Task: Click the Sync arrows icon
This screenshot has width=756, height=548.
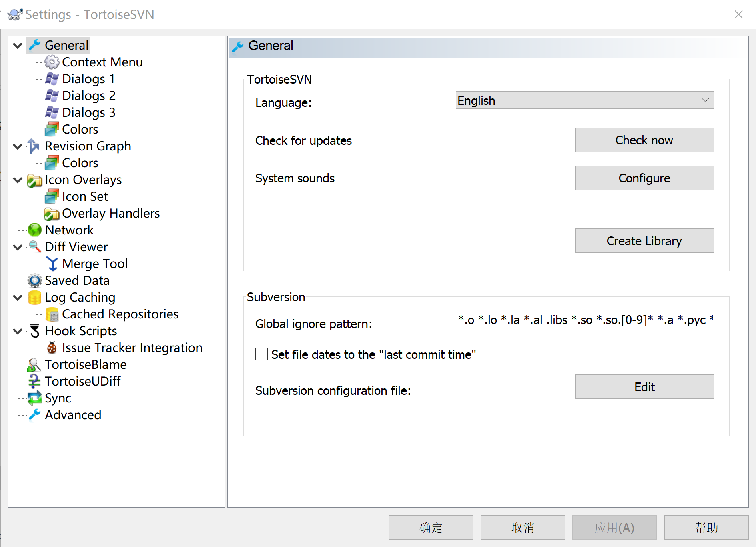Action: click(35, 398)
